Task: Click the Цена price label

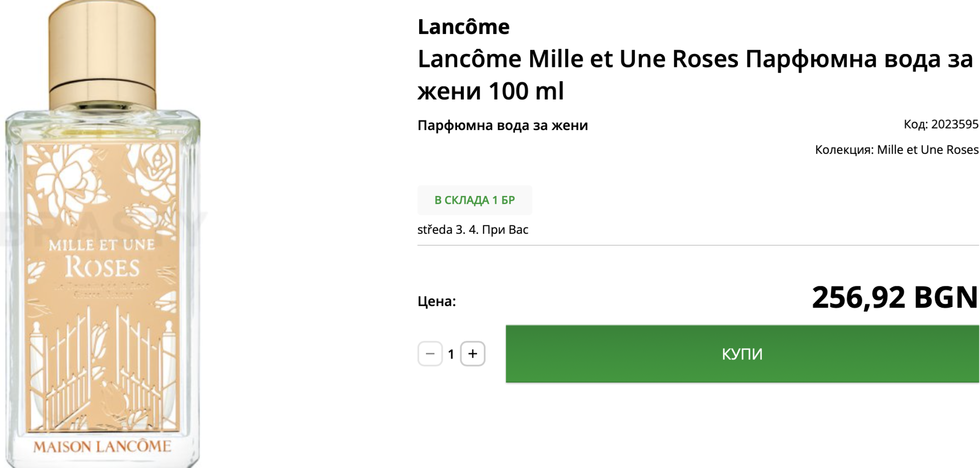Action: point(436,301)
